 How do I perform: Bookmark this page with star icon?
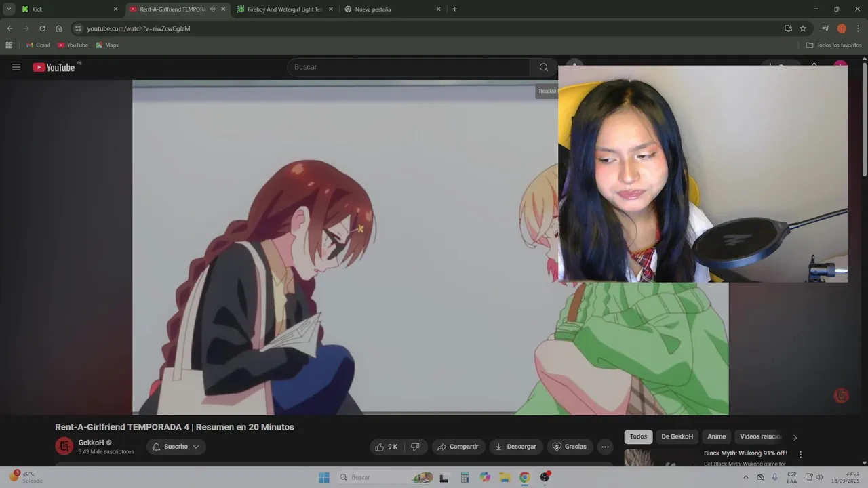803,28
